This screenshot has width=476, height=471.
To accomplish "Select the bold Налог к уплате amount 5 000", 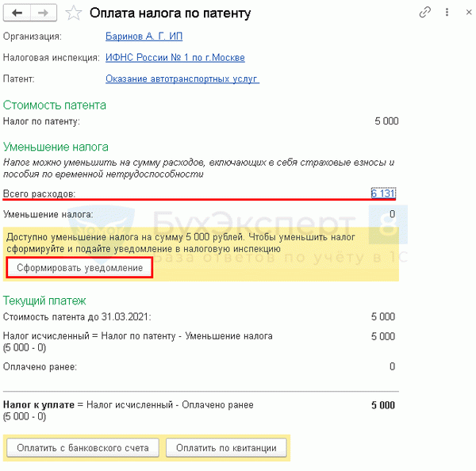I will tap(383, 405).
